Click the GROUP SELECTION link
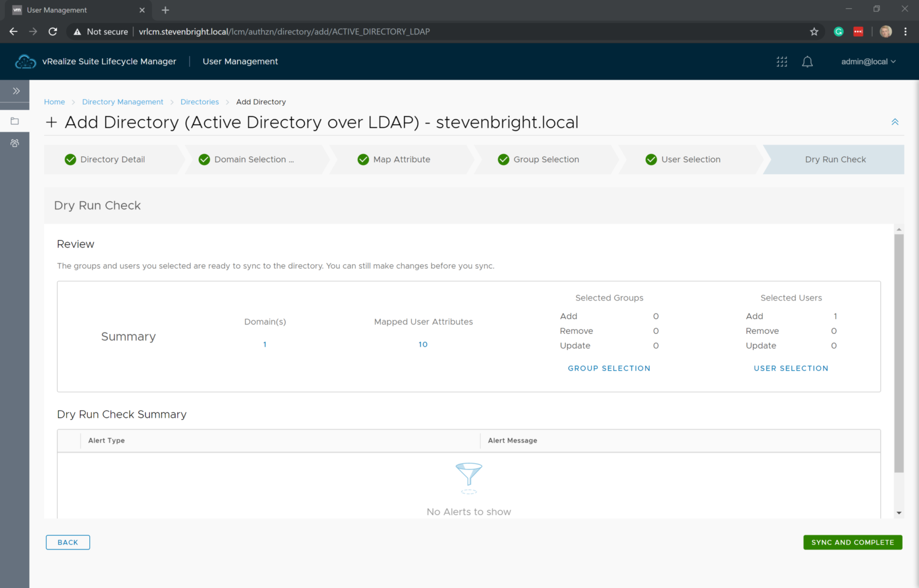 click(609, 369)
